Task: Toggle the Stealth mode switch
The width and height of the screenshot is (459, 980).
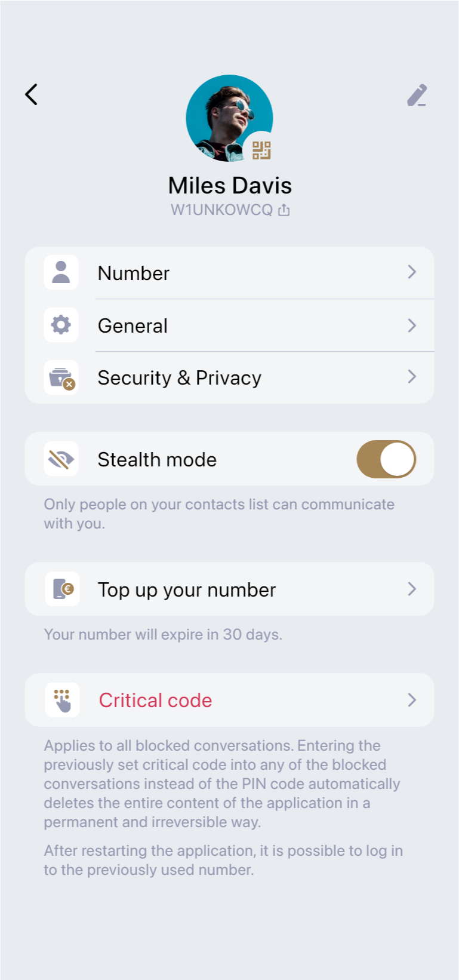Action: point(386,459)
